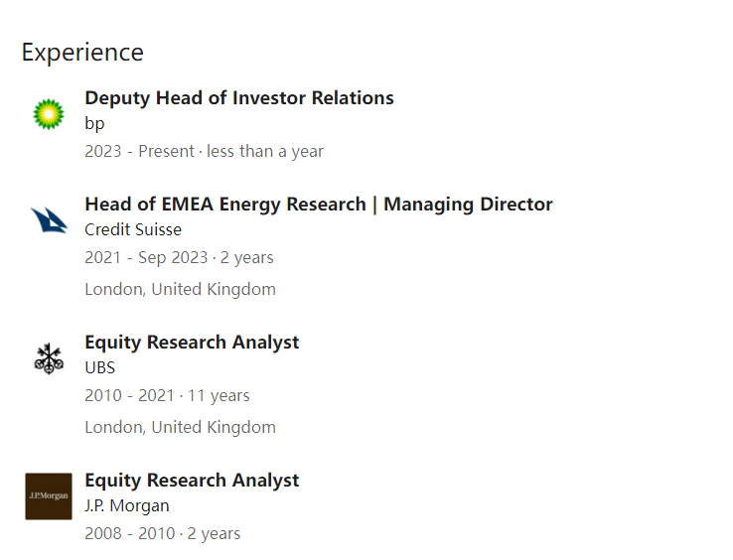Select the 2021 - Sep 2023 duration text
The height and width of the screenshot is (560, 733).
pyautogui.click(x=179, y=257)
